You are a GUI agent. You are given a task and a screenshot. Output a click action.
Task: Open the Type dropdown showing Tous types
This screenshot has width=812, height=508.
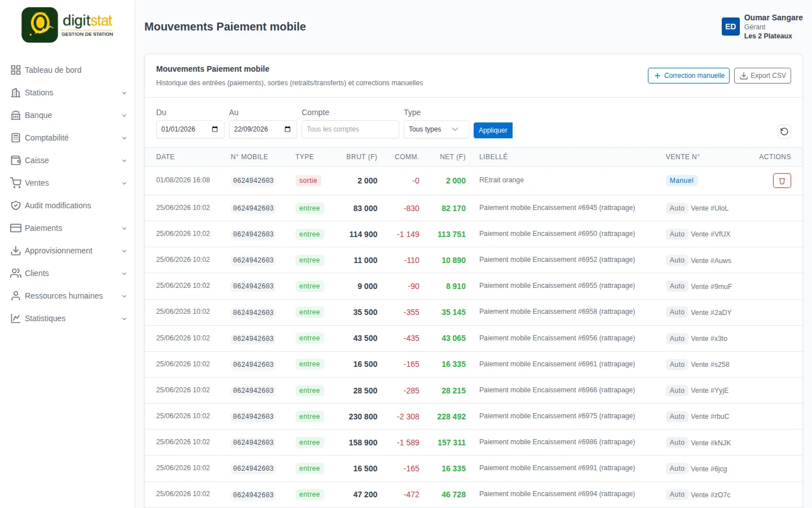436,129
